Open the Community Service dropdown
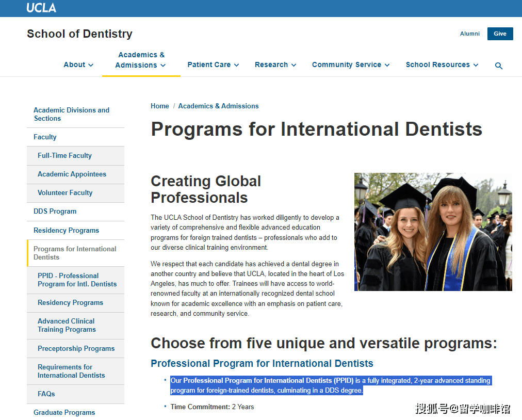This screenshot has height=420, width=522. (351, 64)
